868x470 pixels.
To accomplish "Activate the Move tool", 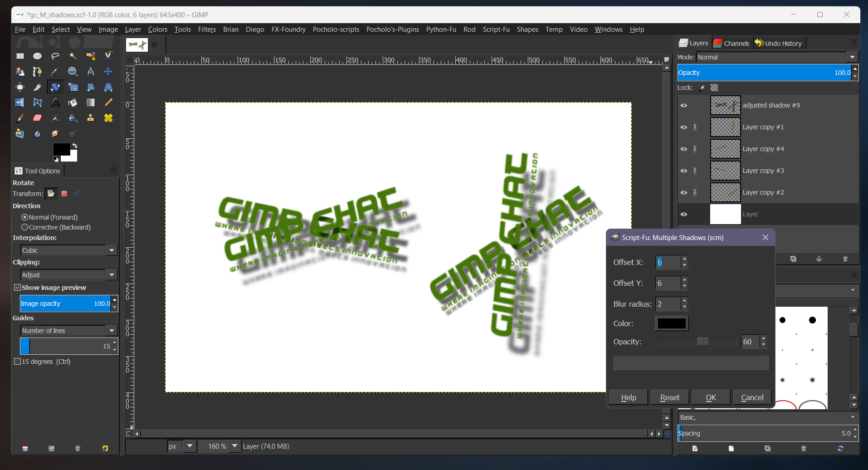I will [x=108, y=72].
